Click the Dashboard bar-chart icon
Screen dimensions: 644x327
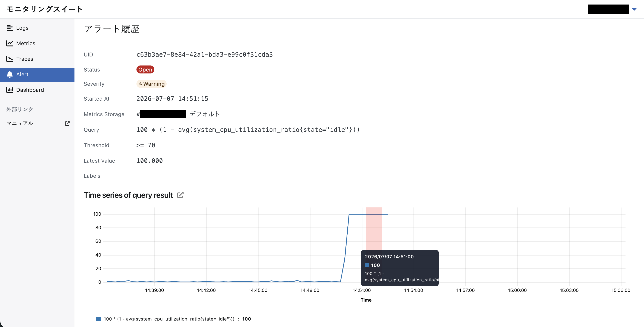(9, 90)
